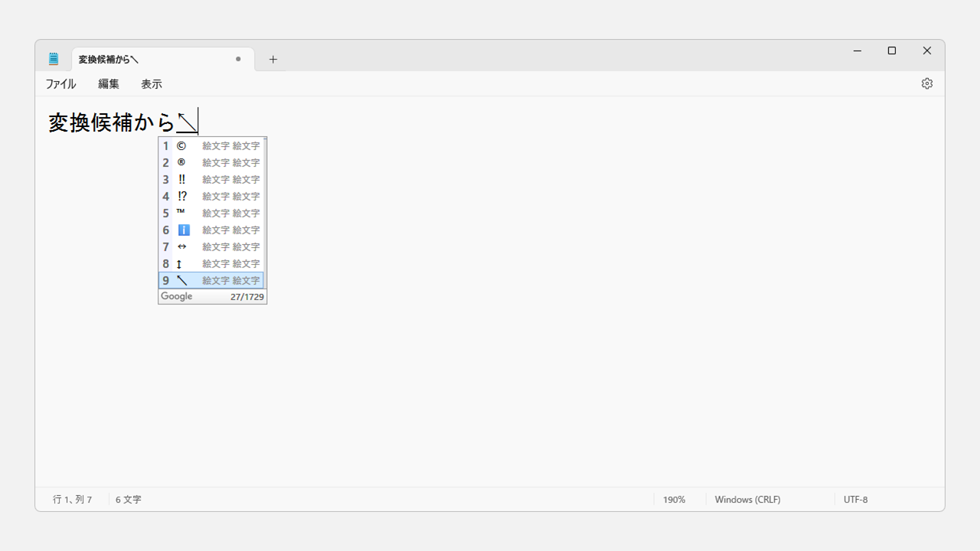
Task: Open the 編集 menu
Action: (109, 84)
